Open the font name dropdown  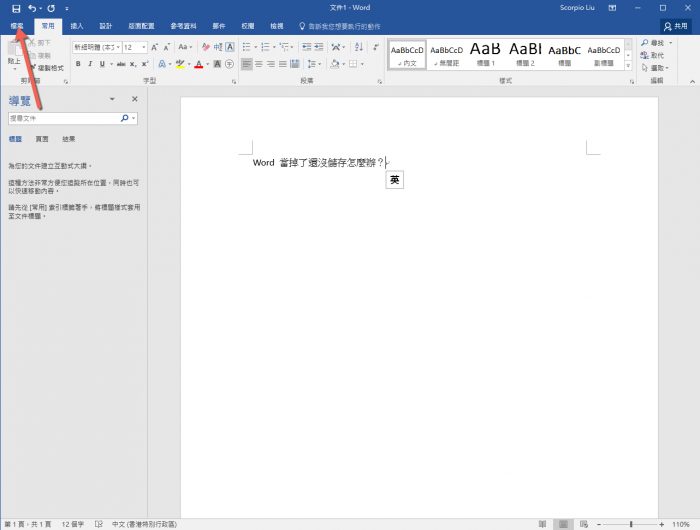(117, 47)
